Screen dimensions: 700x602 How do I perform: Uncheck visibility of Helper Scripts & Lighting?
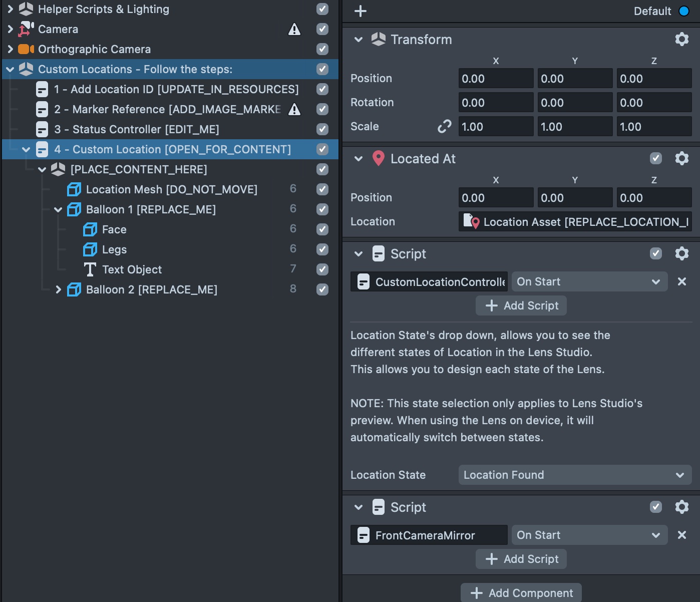322,9
